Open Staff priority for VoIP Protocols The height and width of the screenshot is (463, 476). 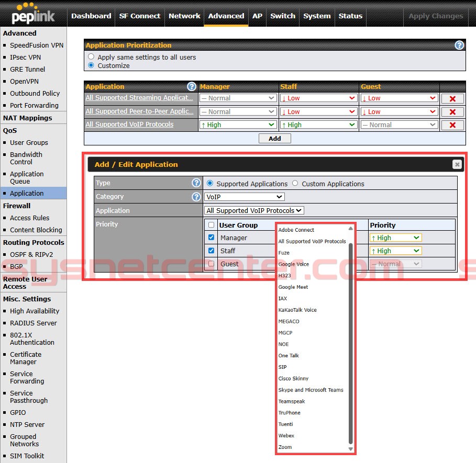318,125
